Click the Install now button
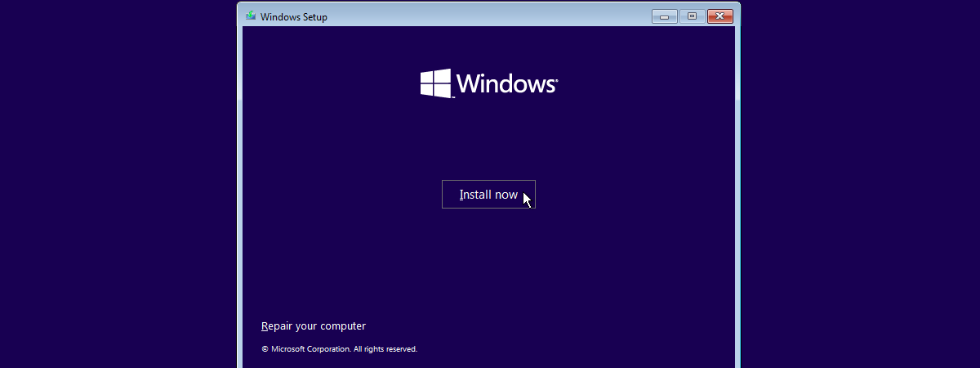 [488, 195]
